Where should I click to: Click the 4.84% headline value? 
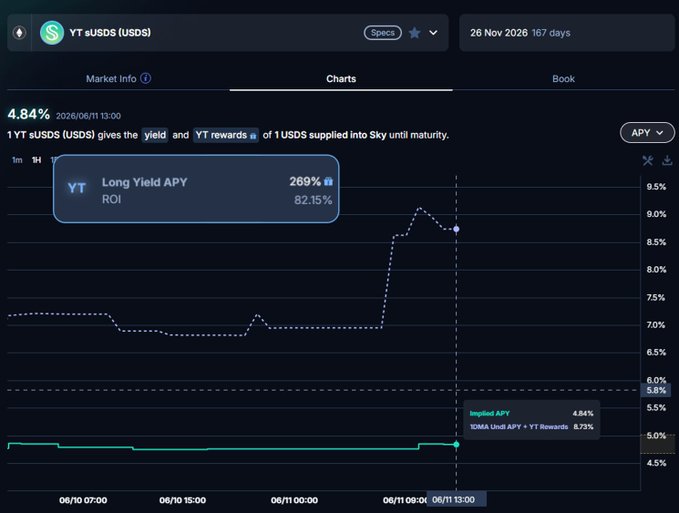tap(29, 114)
